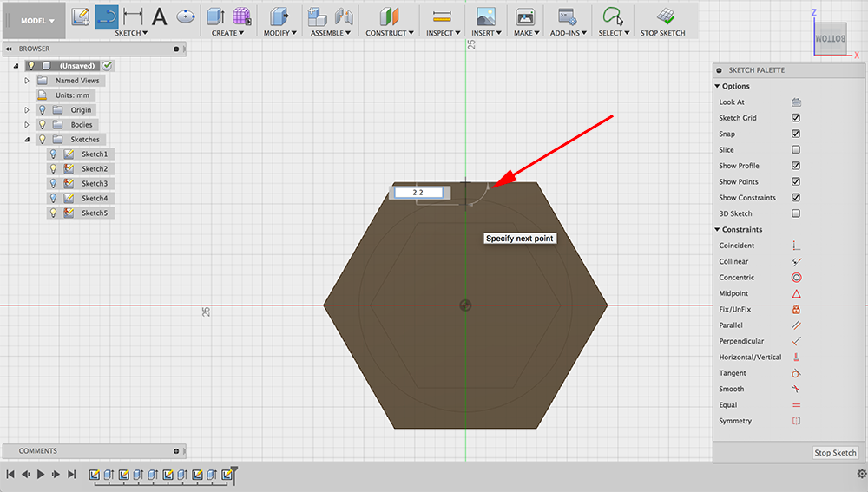Open the ASSEMBLE dropdown menu

pos(331,33)
